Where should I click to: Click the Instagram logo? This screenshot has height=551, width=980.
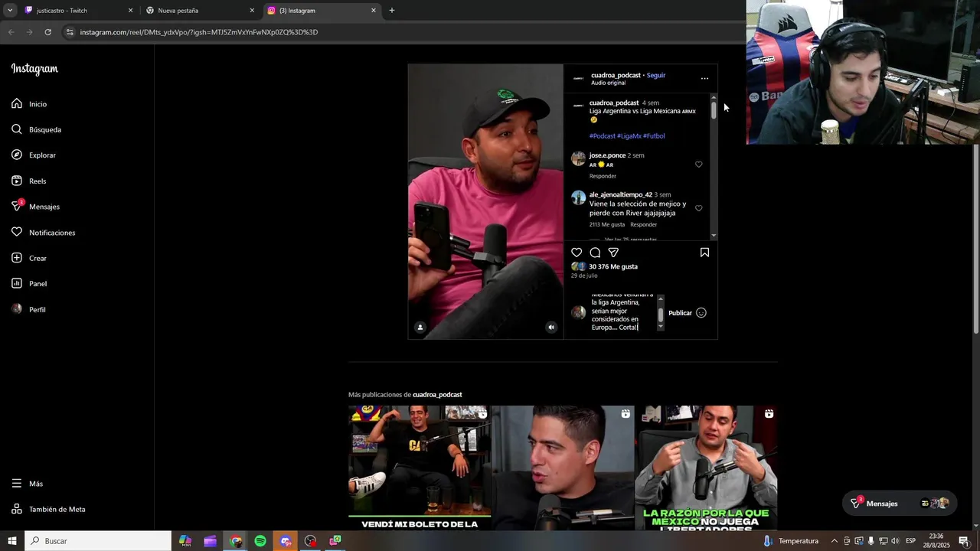(34, 69)
